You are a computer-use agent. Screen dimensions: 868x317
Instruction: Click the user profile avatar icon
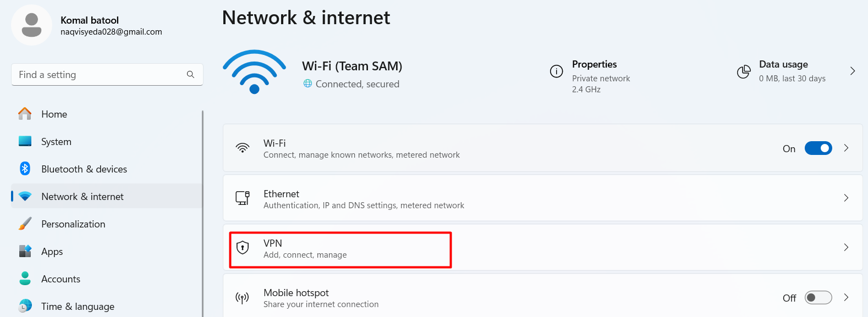31,25
